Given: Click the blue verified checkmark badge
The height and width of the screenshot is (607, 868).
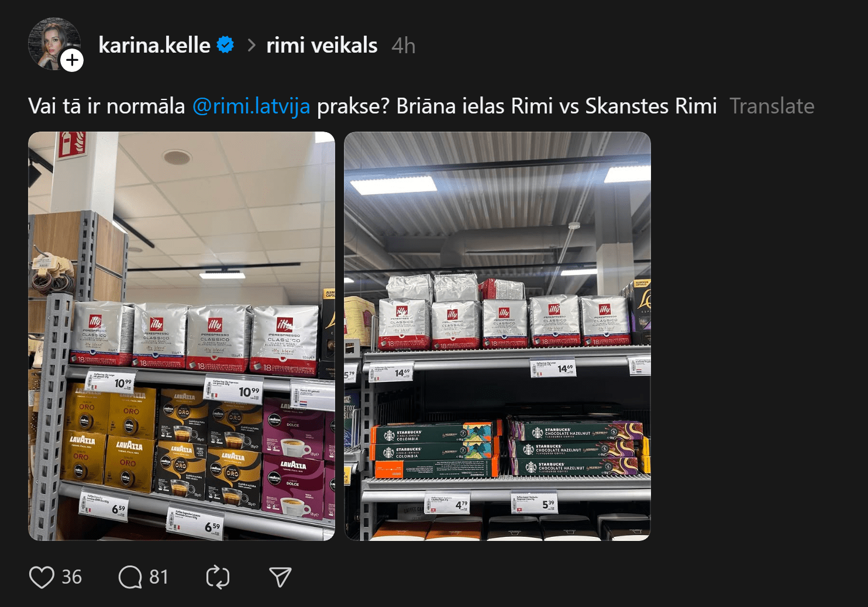Looking at the screenshot, I should [225, 44].
